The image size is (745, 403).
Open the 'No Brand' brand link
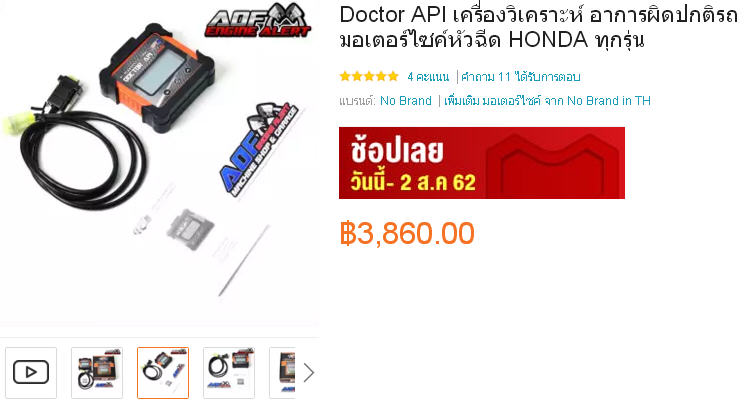(406, 101)
